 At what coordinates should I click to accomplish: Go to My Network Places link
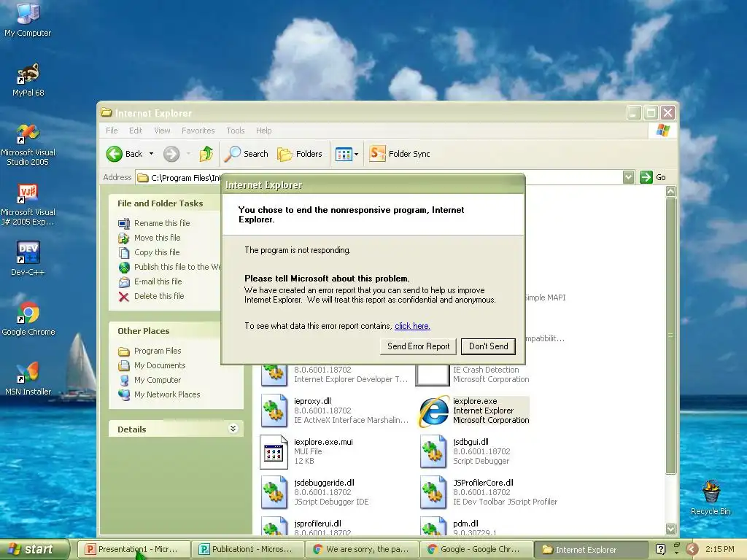click(167, 394)
